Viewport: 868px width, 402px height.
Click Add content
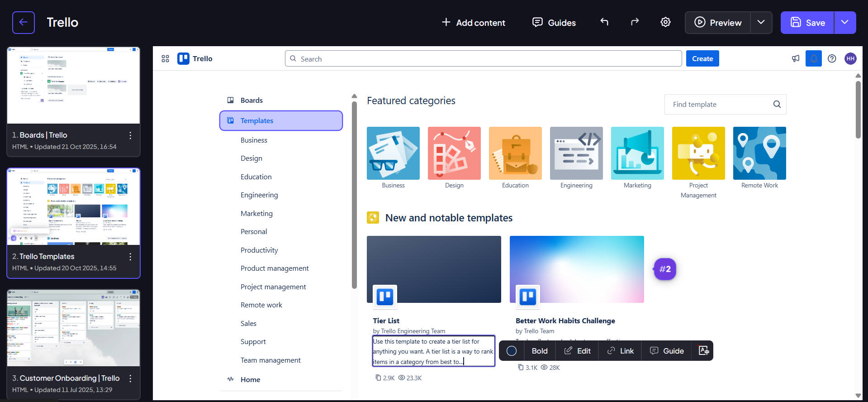(x=474, y=23)
